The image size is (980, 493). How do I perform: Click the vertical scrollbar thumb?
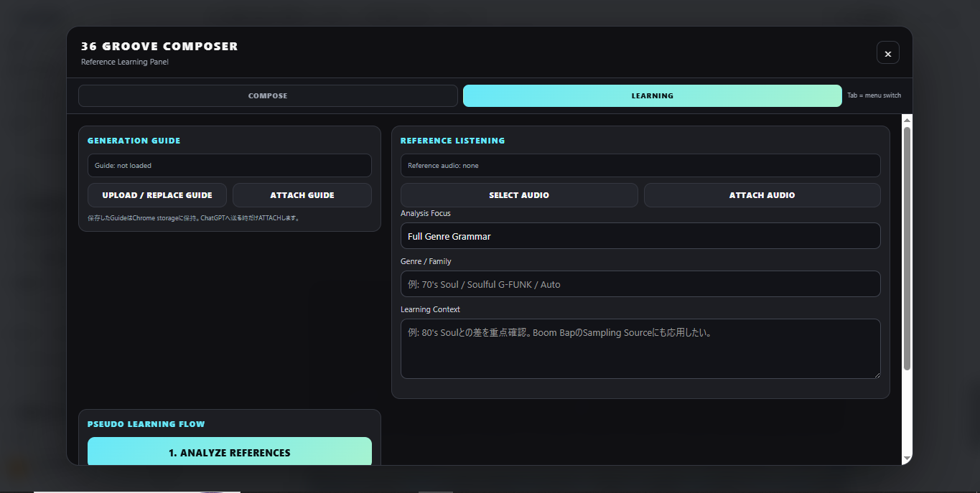[907, 248]
